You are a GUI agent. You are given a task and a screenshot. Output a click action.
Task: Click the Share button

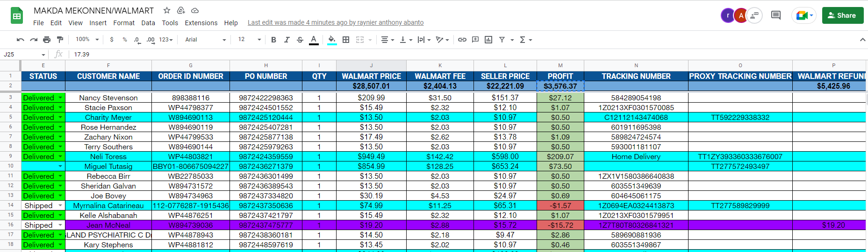(x=843, y=15)
